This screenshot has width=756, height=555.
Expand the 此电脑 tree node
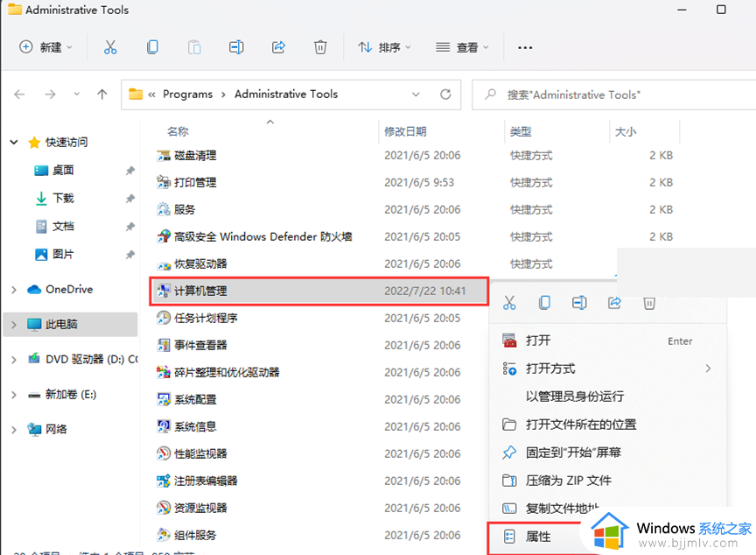pyautogui.click(x=14, y=325)
